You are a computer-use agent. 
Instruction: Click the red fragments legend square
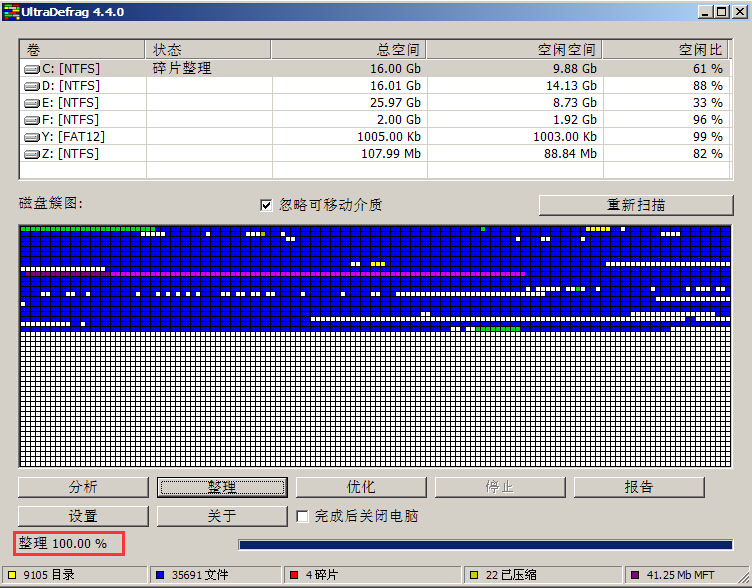click(x=294, y=575)
